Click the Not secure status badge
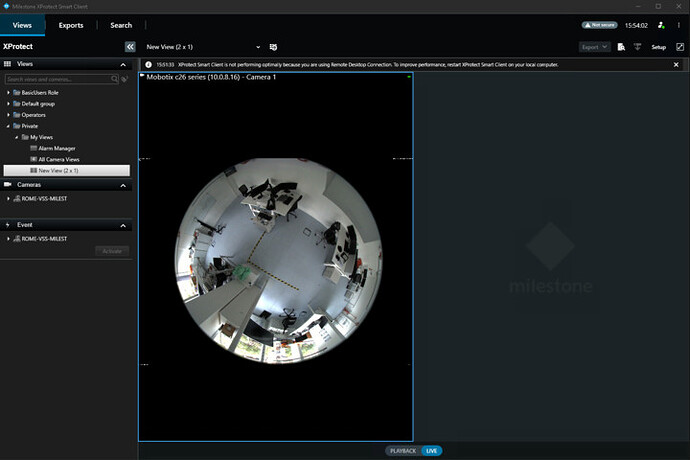 (599, 25)
